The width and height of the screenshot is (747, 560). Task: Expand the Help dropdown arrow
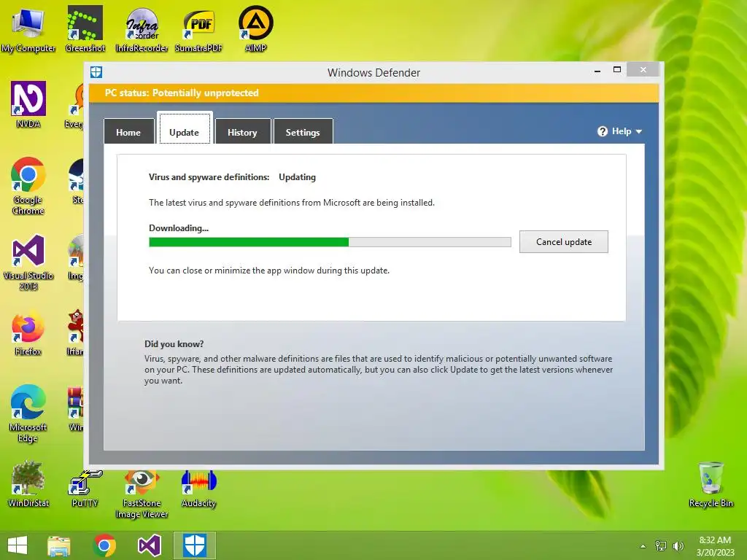click(x=639, y=131)
